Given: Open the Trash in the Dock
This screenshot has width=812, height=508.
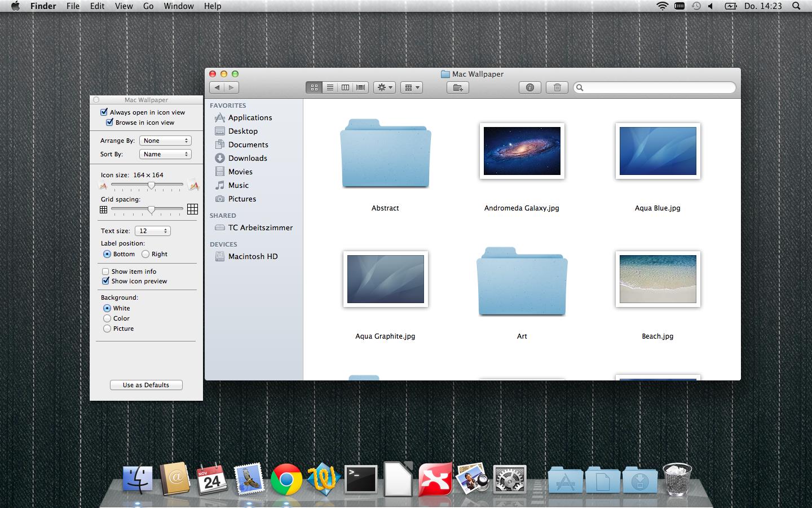Looking at the screenshot, I should (677, 479).
